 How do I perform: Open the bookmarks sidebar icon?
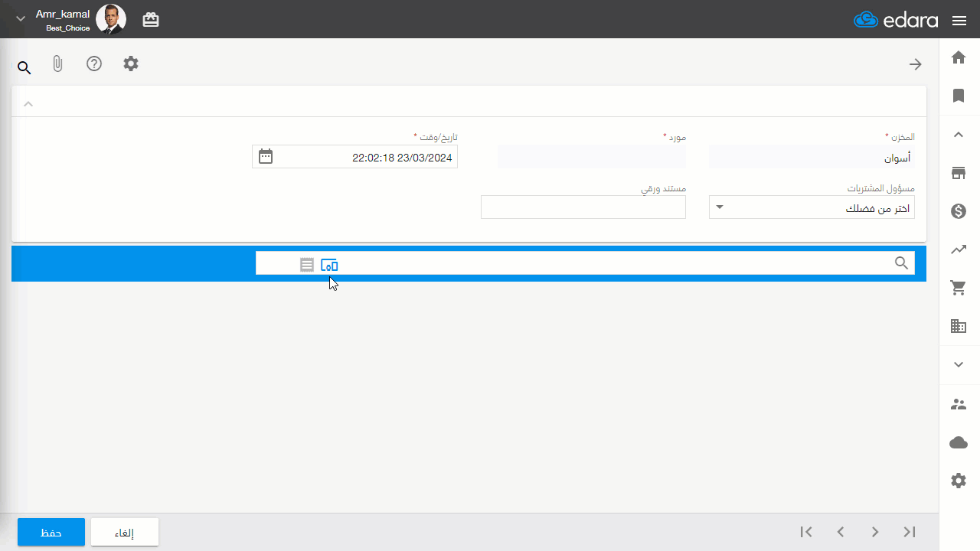pos(959,96)
